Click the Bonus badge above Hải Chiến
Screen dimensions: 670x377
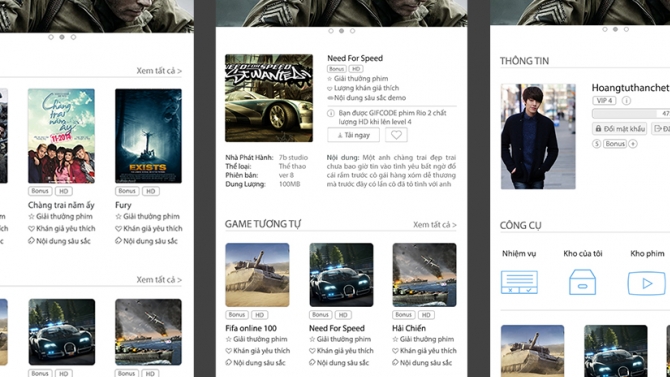point(403,315)
